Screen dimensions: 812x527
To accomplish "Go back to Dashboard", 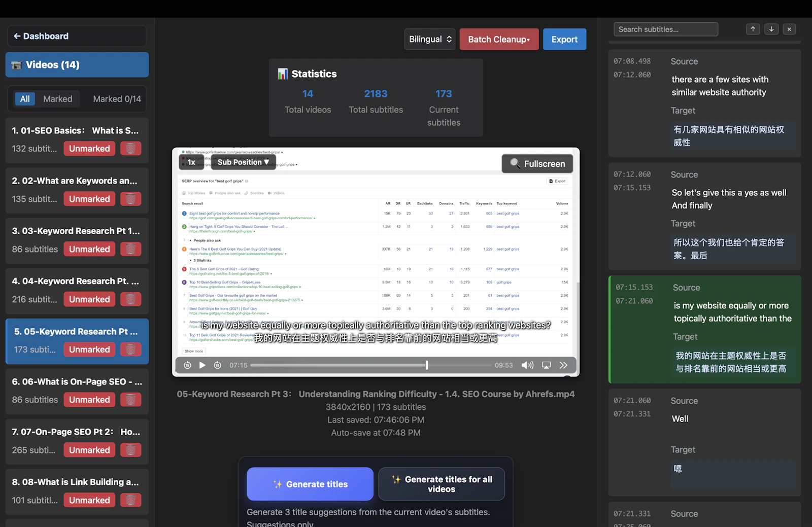I will coord(77,36).
